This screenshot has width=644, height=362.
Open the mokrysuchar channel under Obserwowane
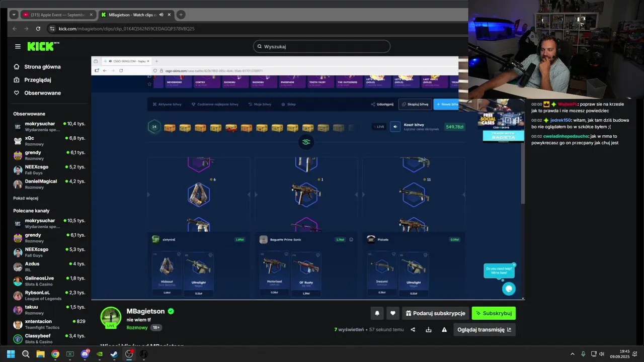49,126
